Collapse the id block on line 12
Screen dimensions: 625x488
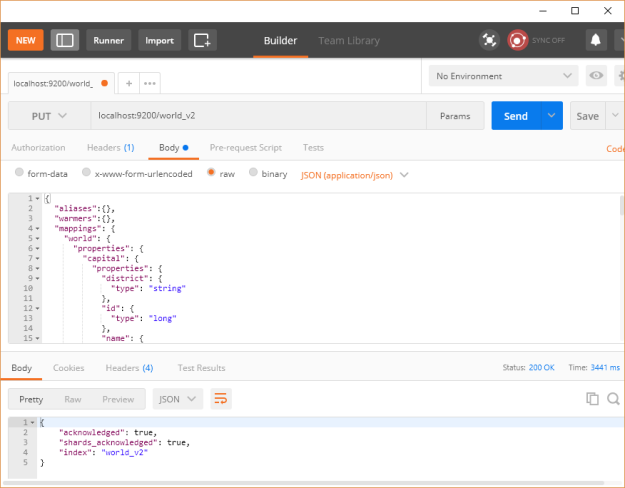pos(37,308)
